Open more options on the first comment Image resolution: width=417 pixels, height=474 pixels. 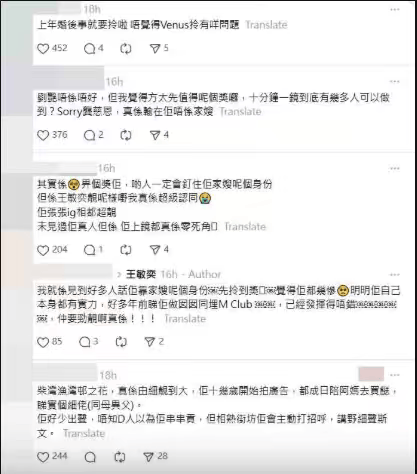click(x=395, y=10)
